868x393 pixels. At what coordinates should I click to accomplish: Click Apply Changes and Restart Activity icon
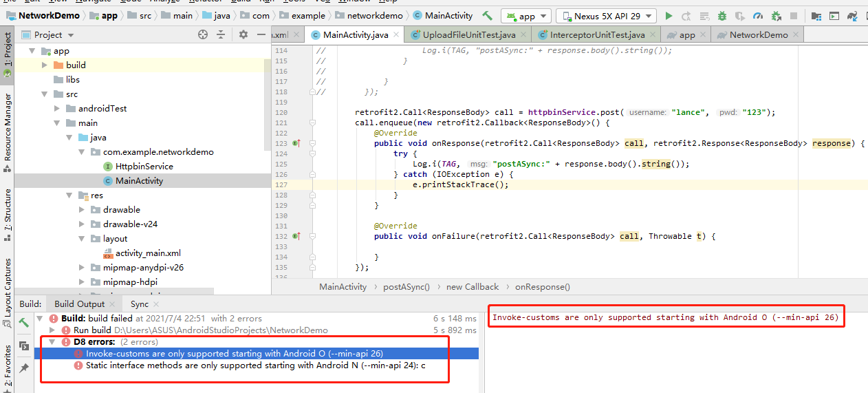[x=686, y=15]
